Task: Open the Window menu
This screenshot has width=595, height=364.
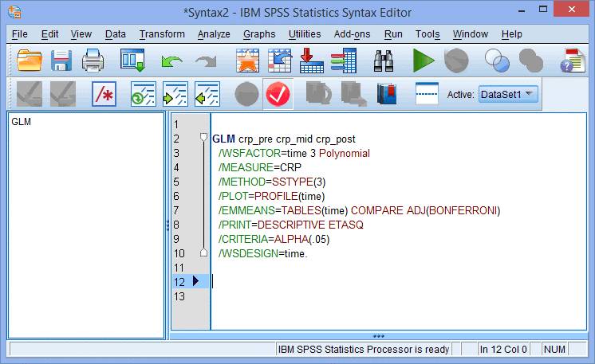Action: coord(470,34)
